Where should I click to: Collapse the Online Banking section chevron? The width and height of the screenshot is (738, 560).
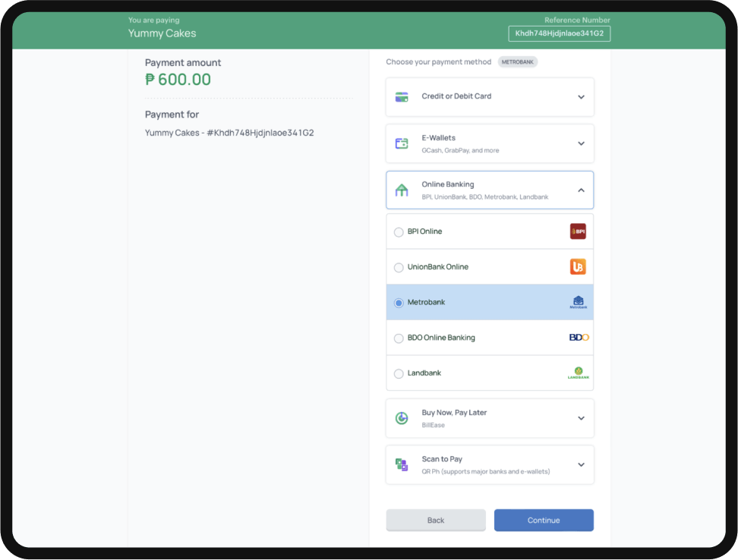point(582,190)
